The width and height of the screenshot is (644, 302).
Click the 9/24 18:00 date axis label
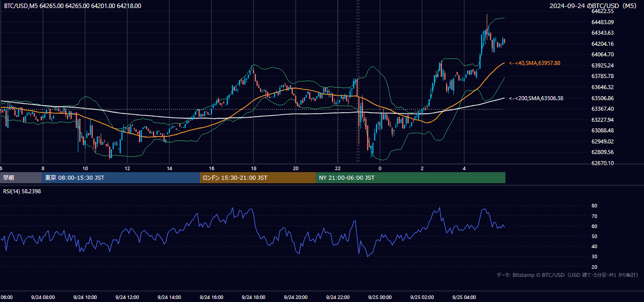click(253, 297)
